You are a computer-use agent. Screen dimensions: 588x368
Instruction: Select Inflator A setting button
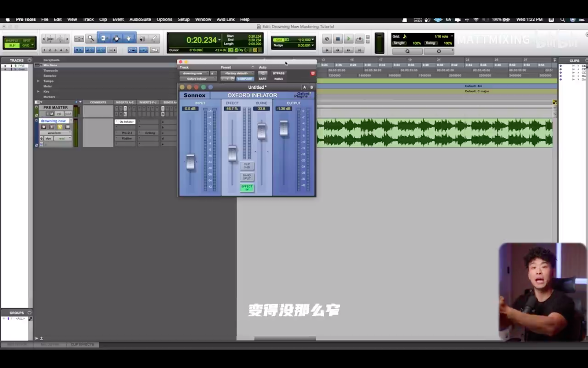coord(304,87)
